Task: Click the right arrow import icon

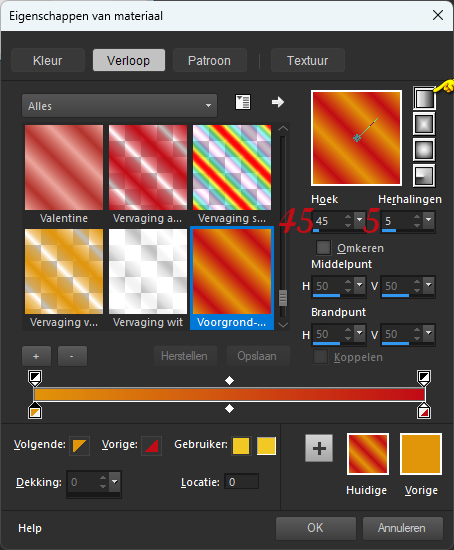Action: (278, 102)
